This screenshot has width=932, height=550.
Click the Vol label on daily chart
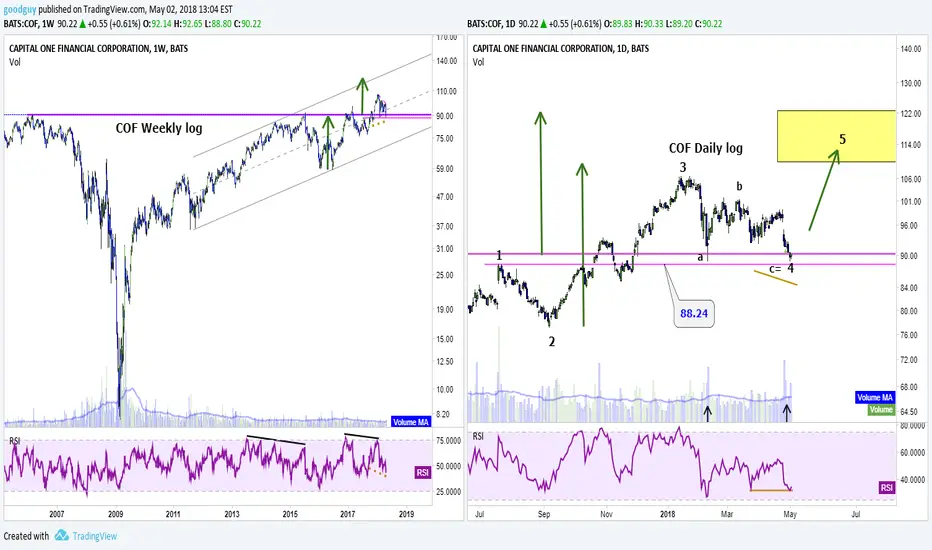tap(478, 62)
